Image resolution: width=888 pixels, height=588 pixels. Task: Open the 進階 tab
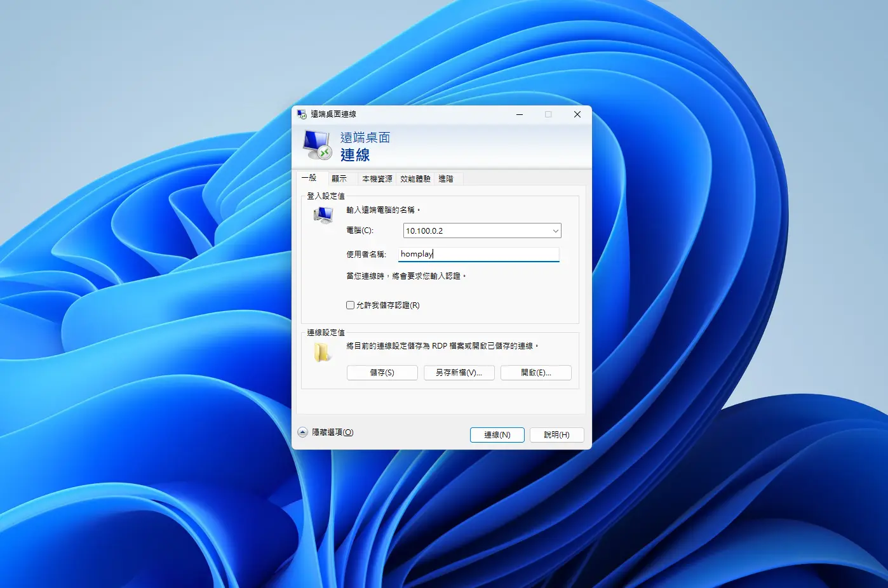pos(446,179)
